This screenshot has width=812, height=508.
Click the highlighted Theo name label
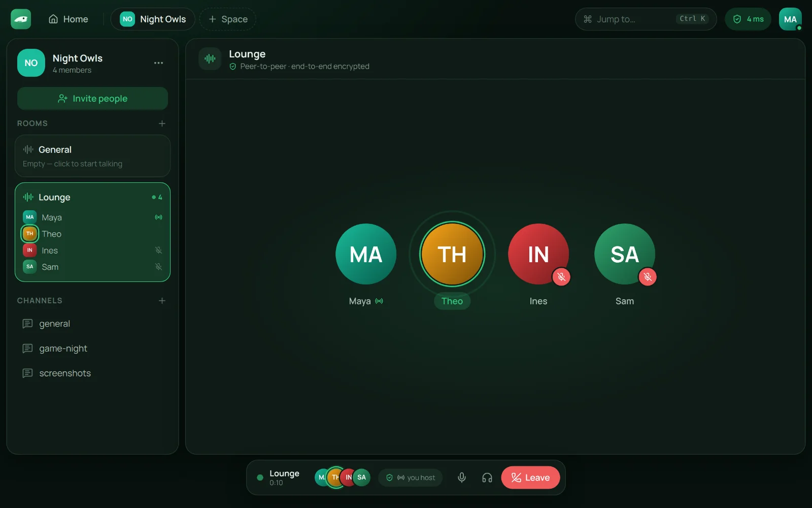[452, 301]
